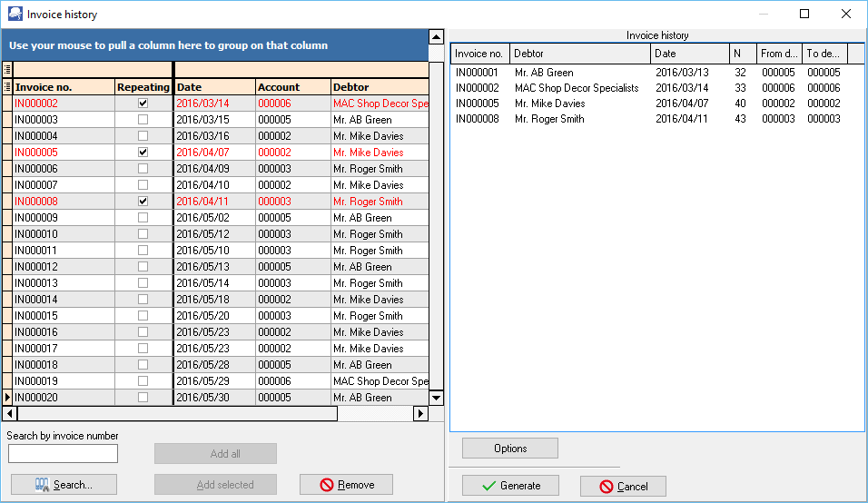868x503 pixels.
Task: Click the Remove button with red circle
Action: (346, 485)
